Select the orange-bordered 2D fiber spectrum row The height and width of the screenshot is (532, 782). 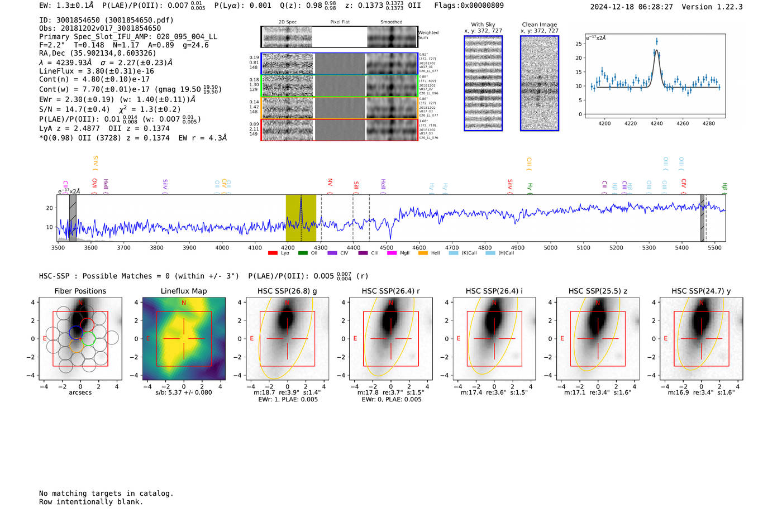pyautogui.click(x=339, y=108)
